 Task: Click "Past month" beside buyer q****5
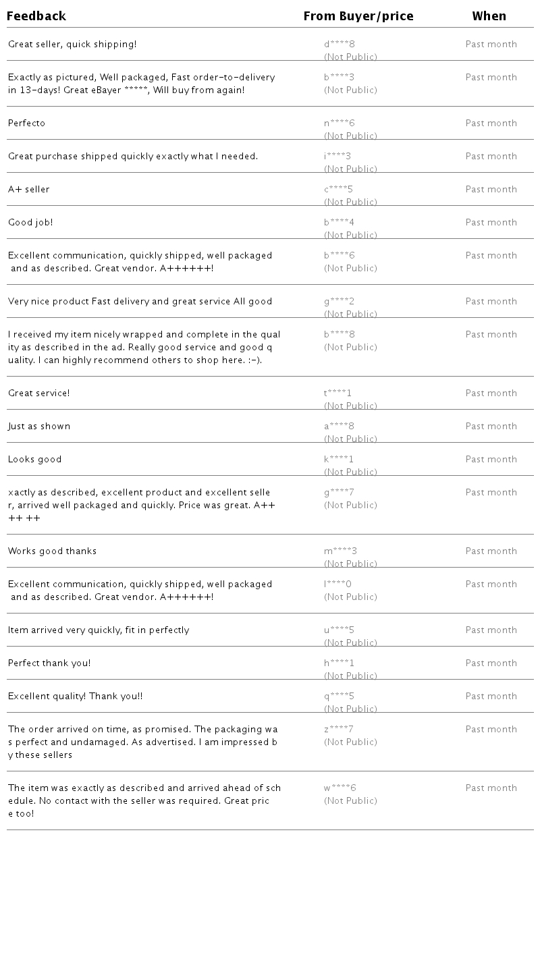[x=491, y=697]
